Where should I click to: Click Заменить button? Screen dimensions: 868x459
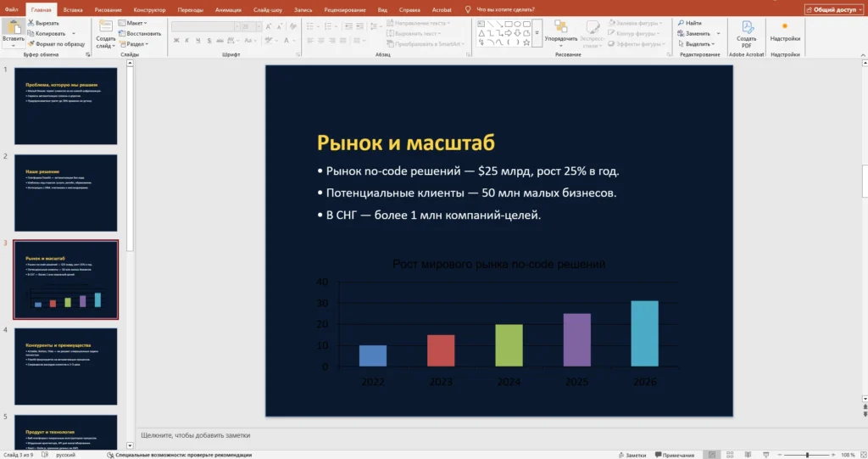click(x=694, y=33)
